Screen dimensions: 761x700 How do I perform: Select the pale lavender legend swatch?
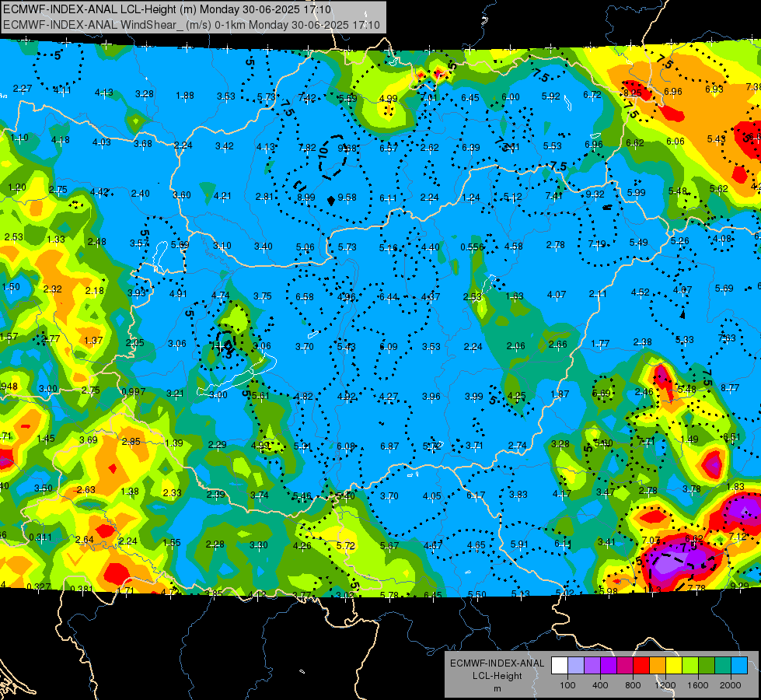click(x=576, y=666)
